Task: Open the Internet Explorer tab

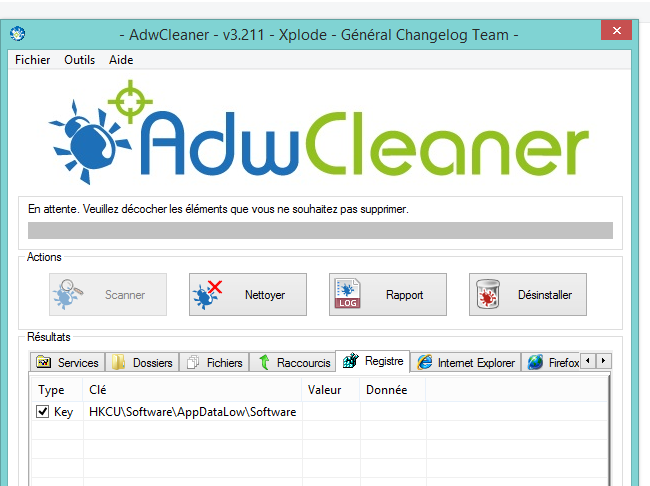Action: point(466,362)
